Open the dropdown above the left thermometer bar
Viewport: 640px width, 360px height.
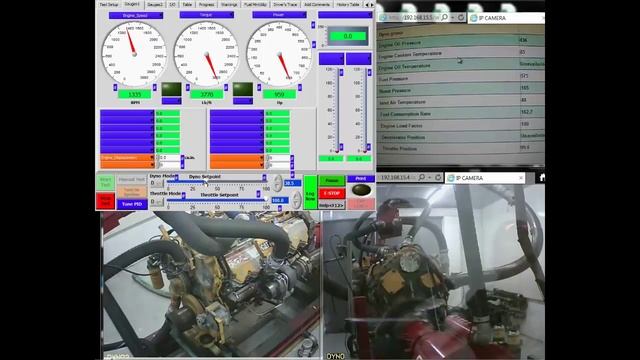pos(331,59)
